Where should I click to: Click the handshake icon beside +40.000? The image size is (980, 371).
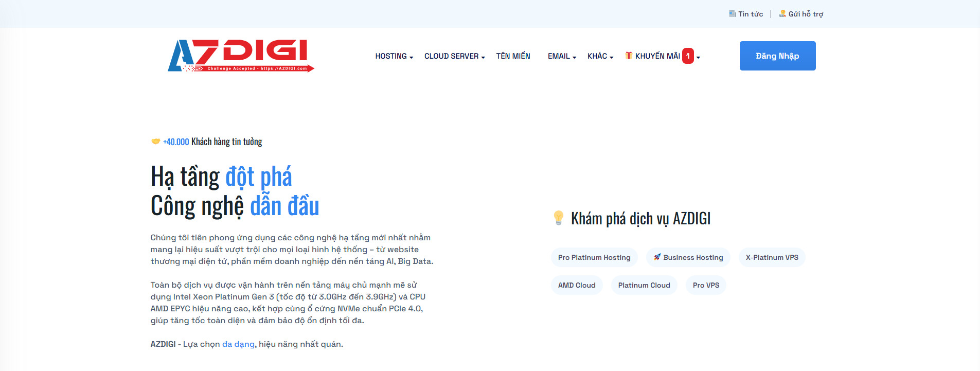155,142
